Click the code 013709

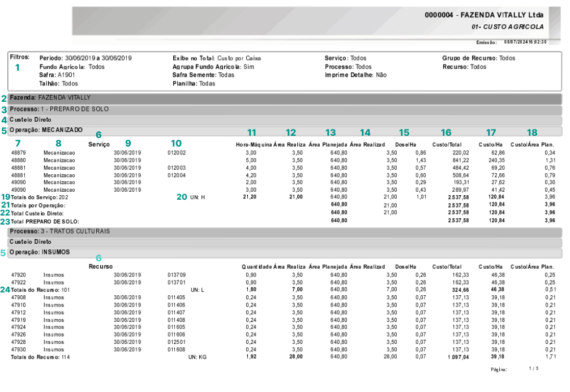click(x=177, y=275)
